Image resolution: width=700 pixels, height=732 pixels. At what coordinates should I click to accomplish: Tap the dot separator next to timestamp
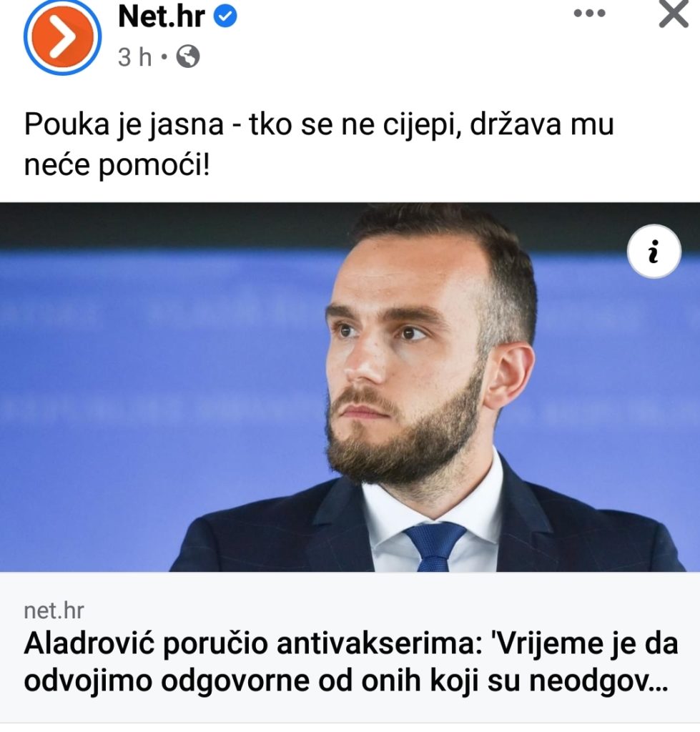coord(164,57)
